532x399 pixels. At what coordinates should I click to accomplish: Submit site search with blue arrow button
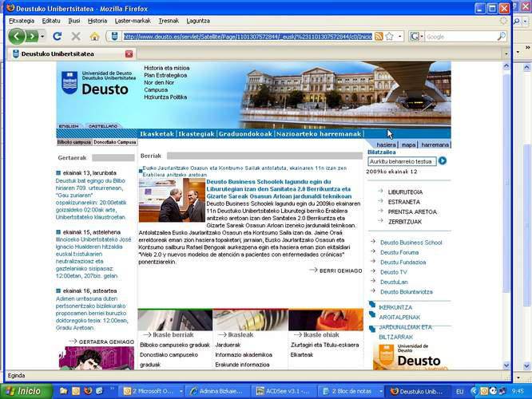[x=442, y=161]
